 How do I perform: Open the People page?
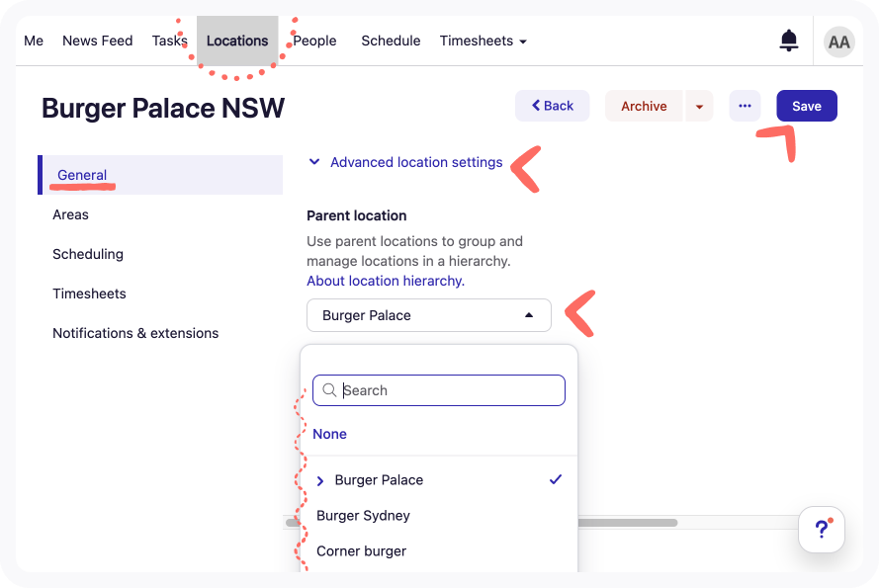[315, 41]
